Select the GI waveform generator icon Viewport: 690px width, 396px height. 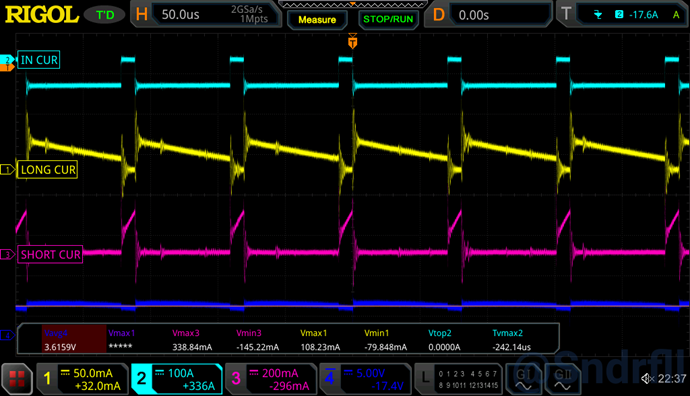[524, 379]
